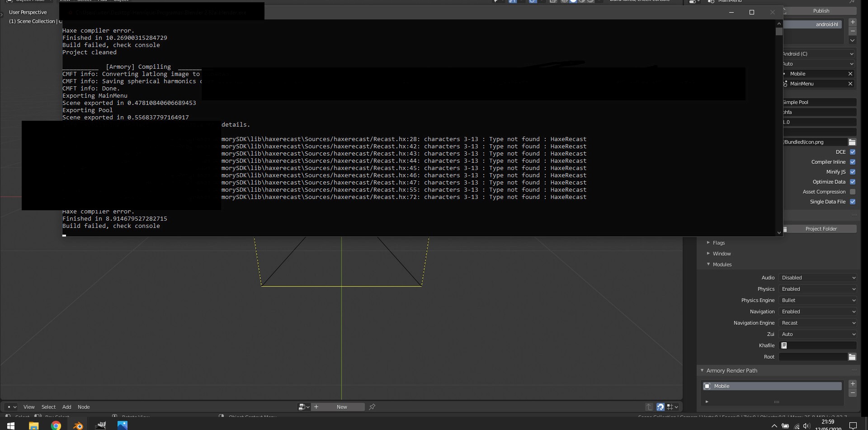Screen dimensions: 868x430
Task: Open the Windows notification center
Action: 853,425
